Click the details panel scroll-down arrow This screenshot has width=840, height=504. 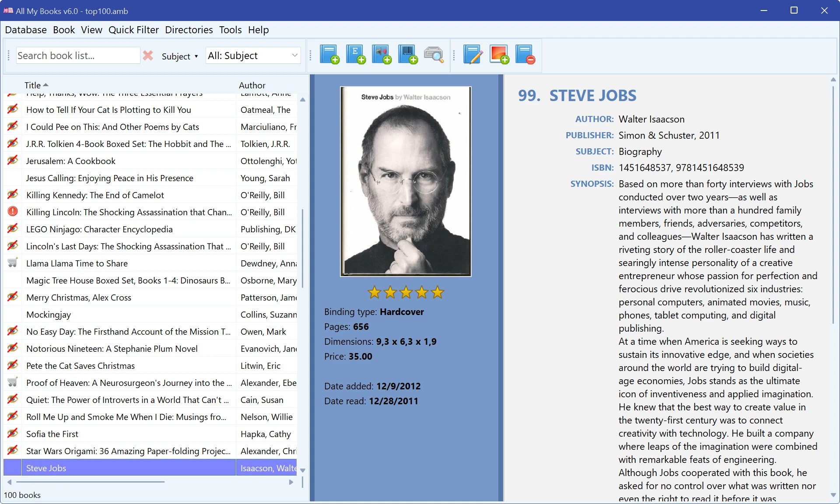pos(833,495)
